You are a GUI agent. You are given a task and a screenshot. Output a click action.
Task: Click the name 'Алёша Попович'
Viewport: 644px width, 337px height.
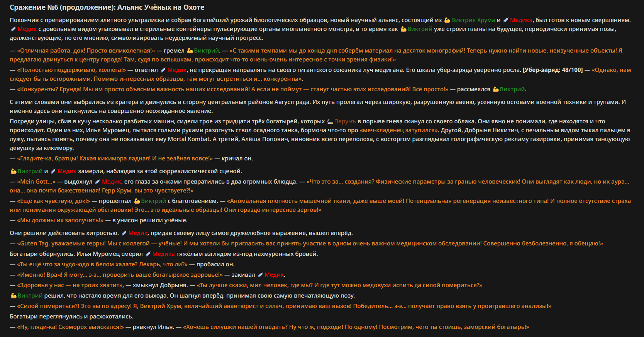(264, 139)
